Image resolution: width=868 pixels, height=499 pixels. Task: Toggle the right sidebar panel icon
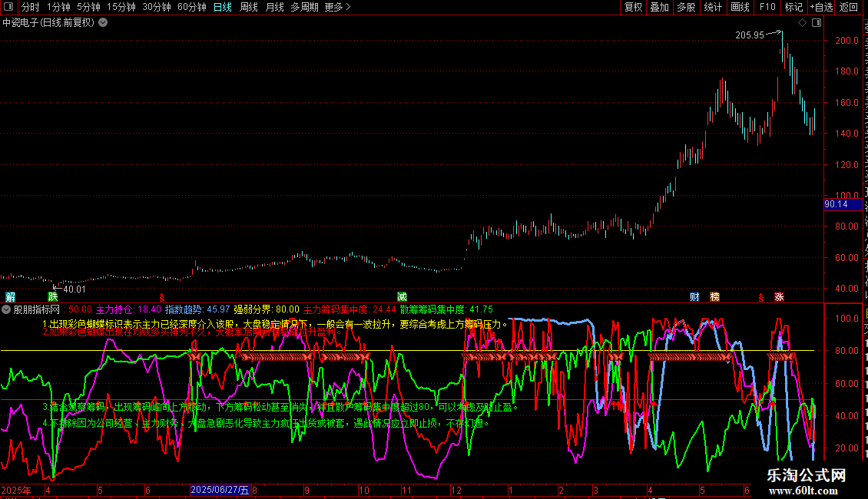[x=817, y=23]
